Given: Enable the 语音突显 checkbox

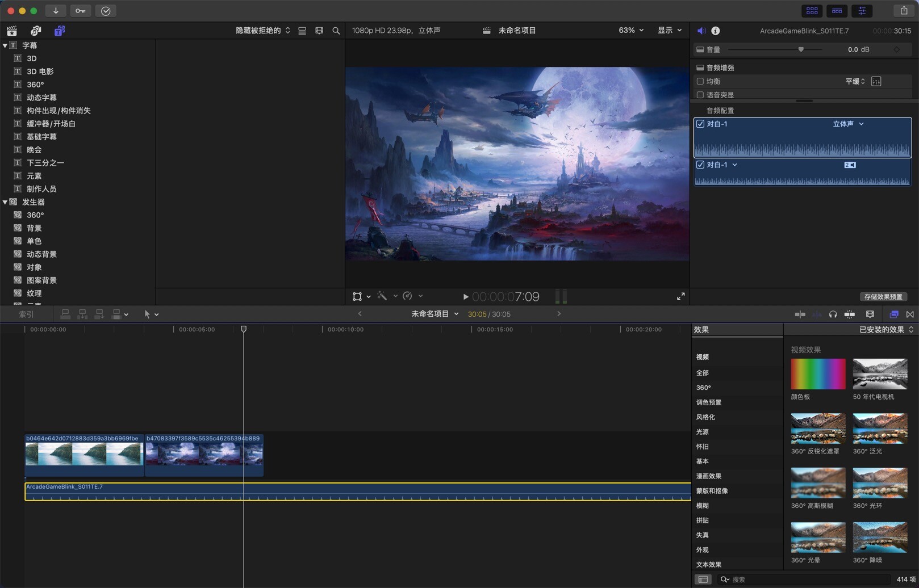Looking at the screenshot, I should tap(700, 95).
